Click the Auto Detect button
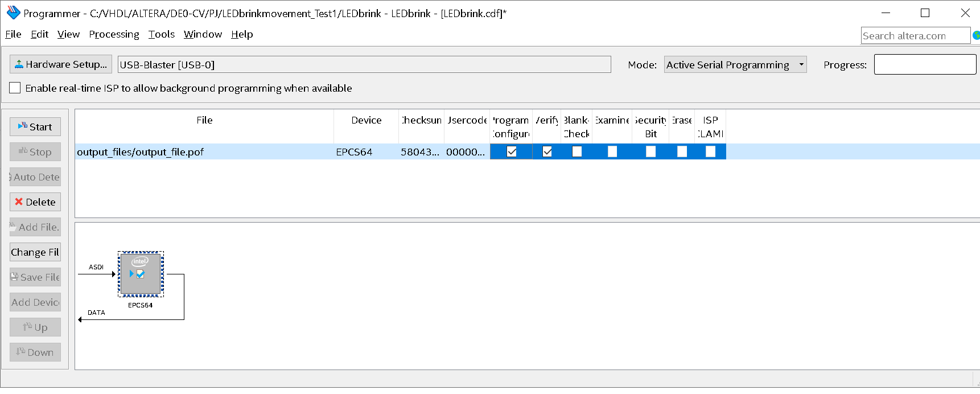Image resolution: width=980 pixels, height=394 pixels. 35,177
